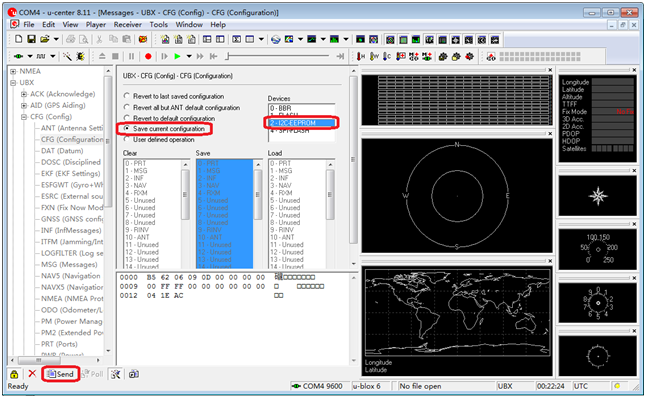The width and height of the screenshot is (646, 398).
Task: Click the Poll button
Action: pyautogui.click(x=93, y=374)
